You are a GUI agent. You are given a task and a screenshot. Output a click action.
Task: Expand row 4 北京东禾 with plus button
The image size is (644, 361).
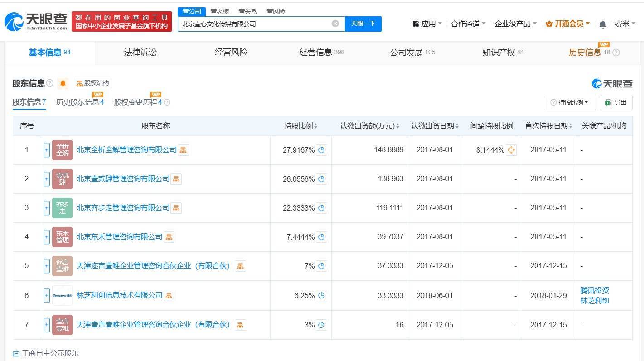coord(47,237)
